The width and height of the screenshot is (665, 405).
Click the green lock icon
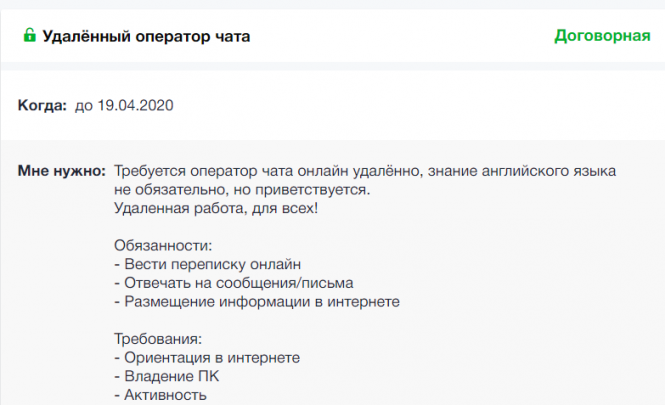[x=29, y=36]
